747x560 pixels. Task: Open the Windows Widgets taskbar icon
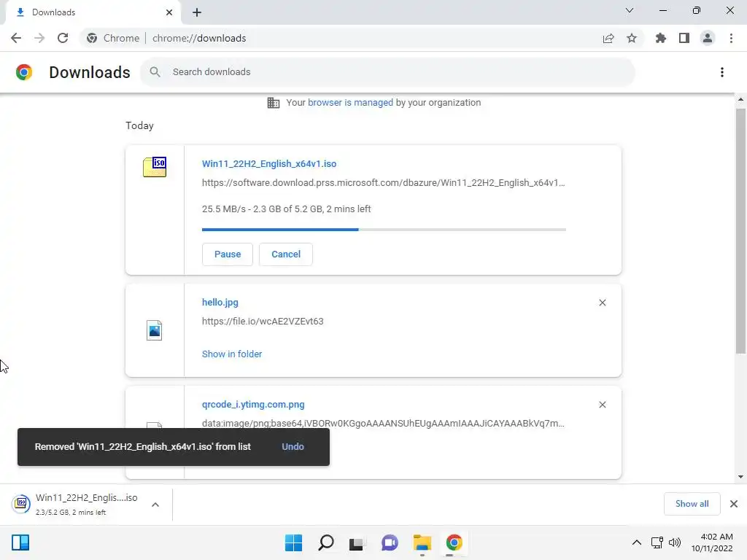pos(20,542)
